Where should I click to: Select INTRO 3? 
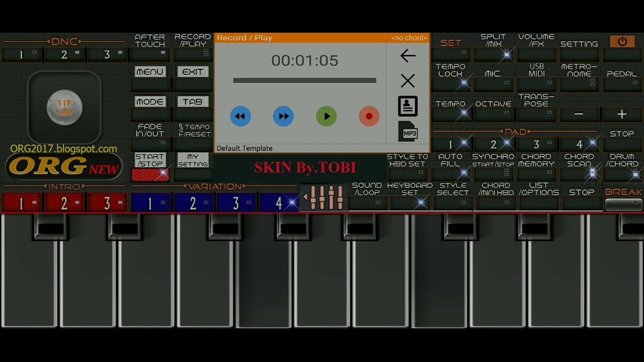107,203
